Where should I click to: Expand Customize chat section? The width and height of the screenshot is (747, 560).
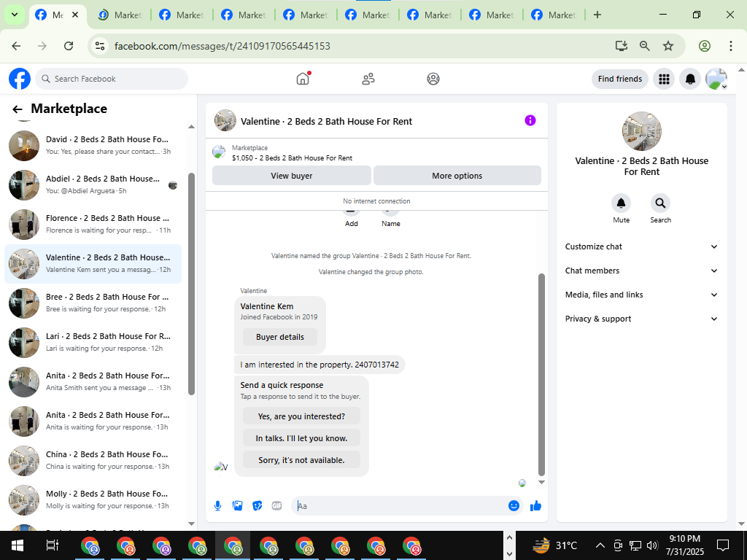[641, 246]
